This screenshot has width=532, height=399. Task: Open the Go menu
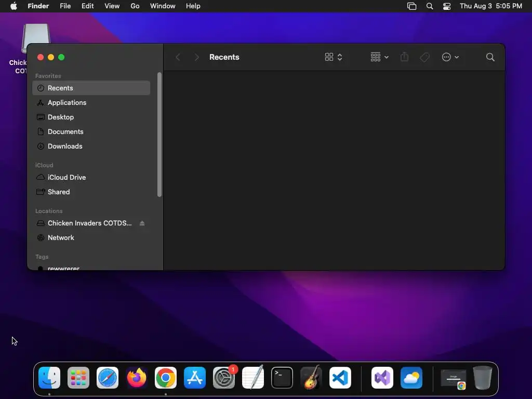coord(135,6)
